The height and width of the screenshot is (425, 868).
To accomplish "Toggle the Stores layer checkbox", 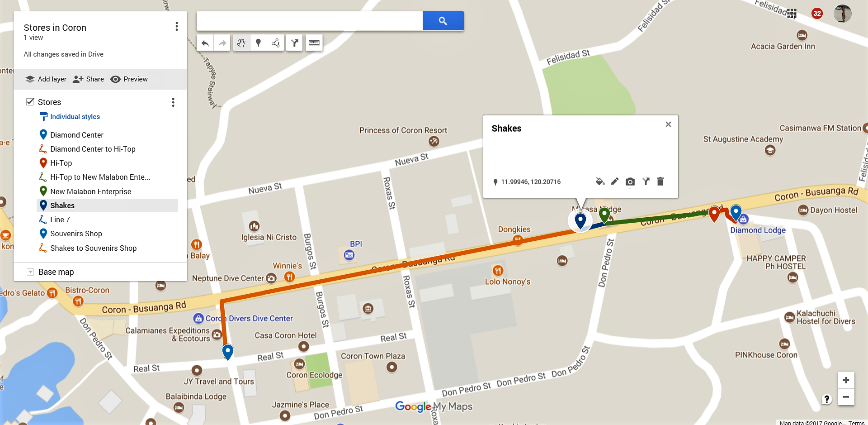I will [x=30, y=102].
